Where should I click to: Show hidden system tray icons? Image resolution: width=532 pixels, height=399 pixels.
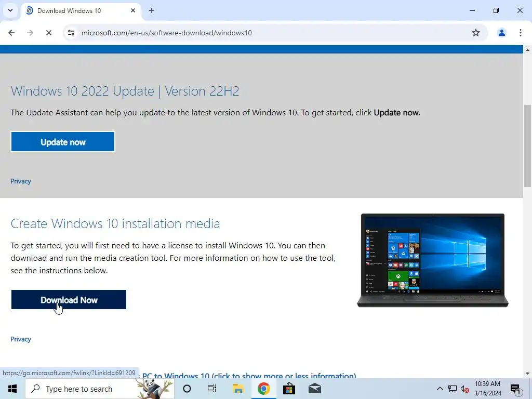[440, 389]
